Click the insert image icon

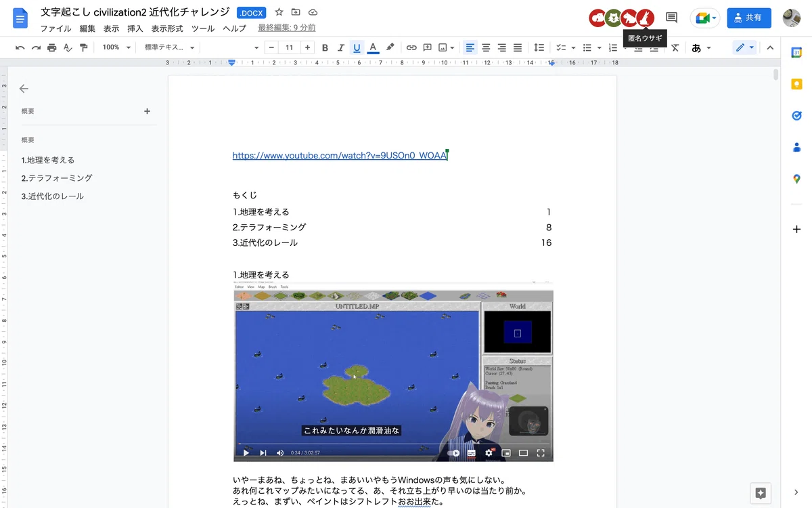pyautogui.click(x=443, y=47)
